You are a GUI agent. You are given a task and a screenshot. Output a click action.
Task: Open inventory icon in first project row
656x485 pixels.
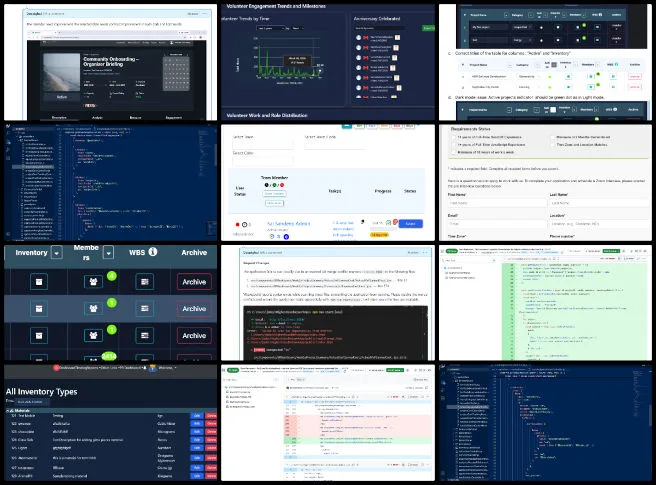tap(39, 282)
